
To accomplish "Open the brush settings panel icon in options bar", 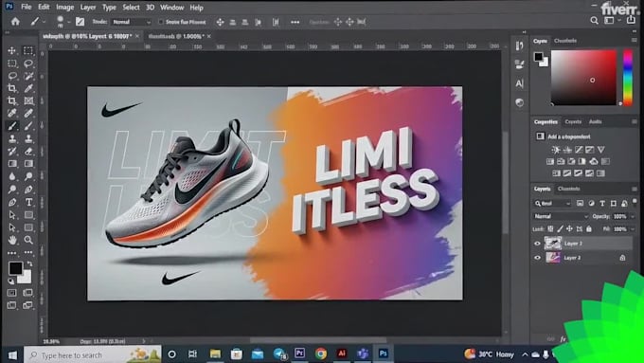I will tap(80, 22).
